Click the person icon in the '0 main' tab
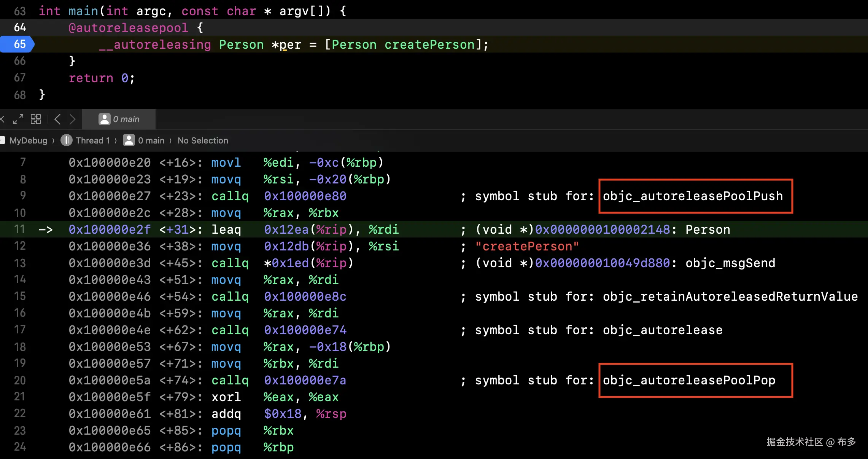This screenshot has width=868, height=459. 104,119
